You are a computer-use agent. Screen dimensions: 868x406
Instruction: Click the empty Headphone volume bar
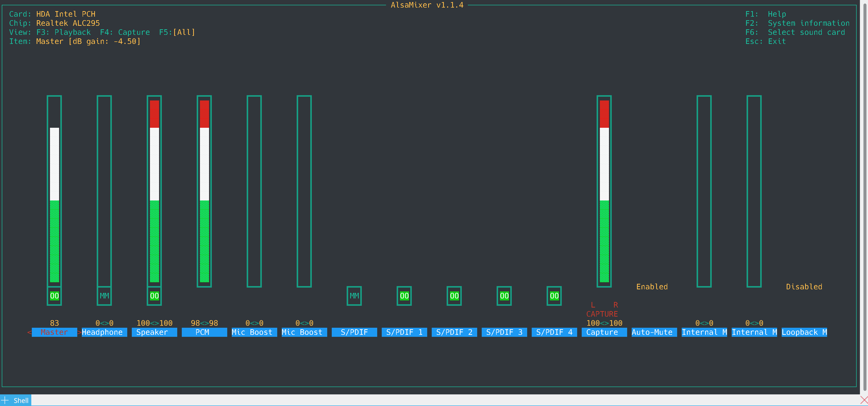click(104, 191)
